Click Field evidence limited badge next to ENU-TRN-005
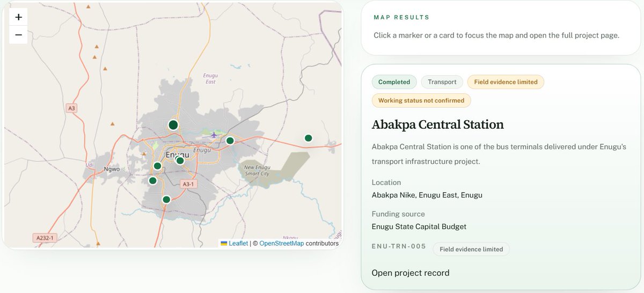 point(471,249)
